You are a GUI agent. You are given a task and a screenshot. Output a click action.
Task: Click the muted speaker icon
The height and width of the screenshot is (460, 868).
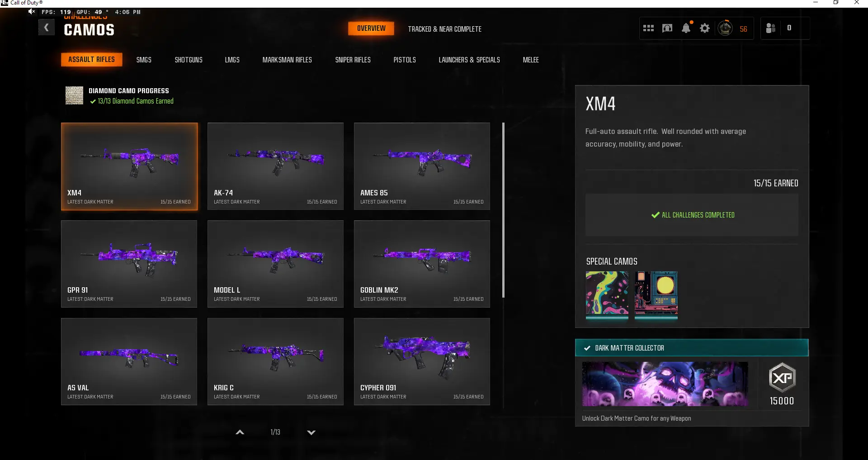tap(32, 12)
